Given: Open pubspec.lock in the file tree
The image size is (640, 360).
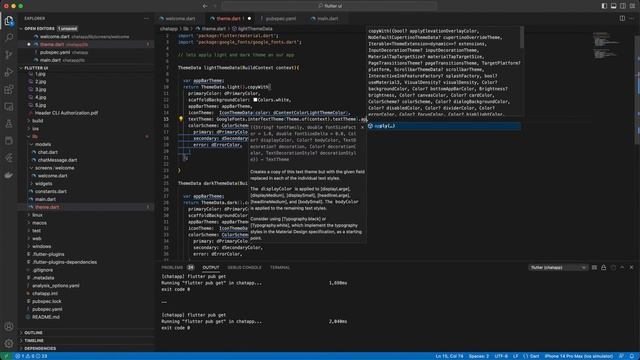Looking at the screenshot, I should [x=47, y=301].
